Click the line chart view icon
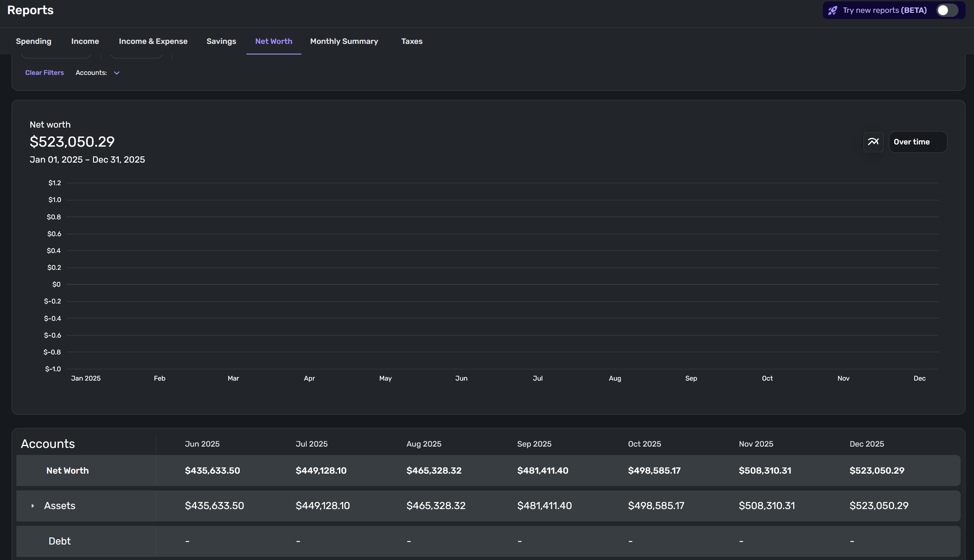Image resolution: width=974 pixels, height=560 pixels. coord(873,142)
